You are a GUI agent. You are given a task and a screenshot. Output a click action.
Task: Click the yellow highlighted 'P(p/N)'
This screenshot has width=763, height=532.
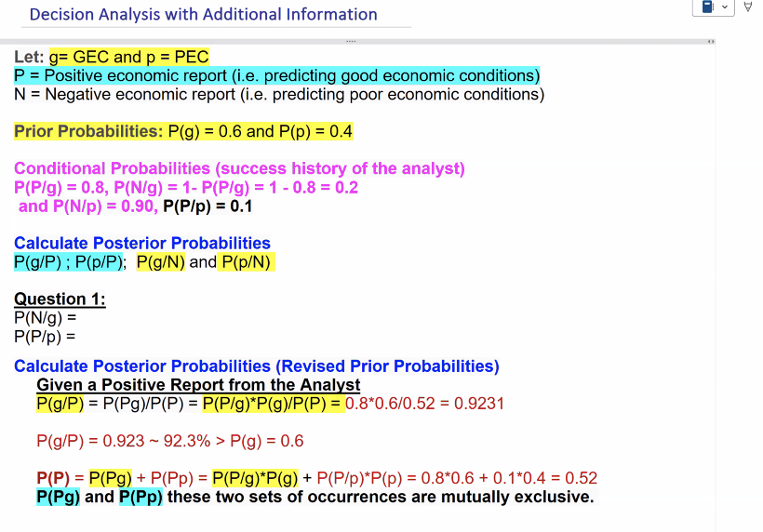pos(247,262)
